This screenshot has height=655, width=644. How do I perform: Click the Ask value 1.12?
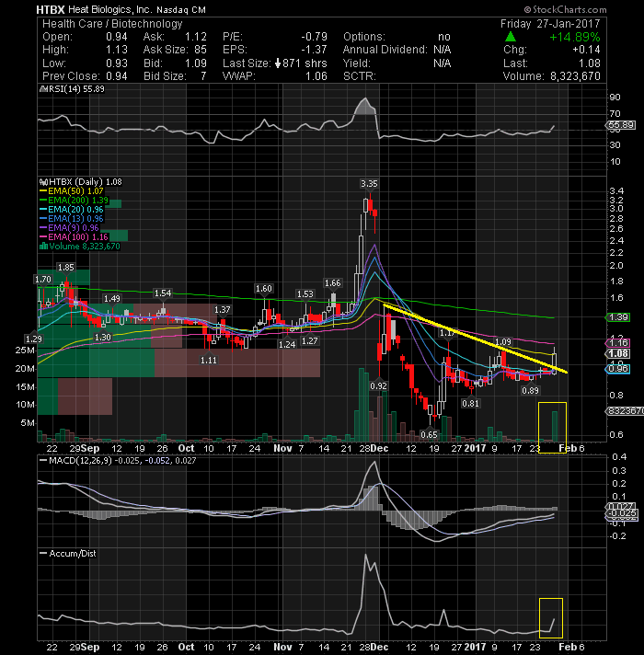coord(196,37)
